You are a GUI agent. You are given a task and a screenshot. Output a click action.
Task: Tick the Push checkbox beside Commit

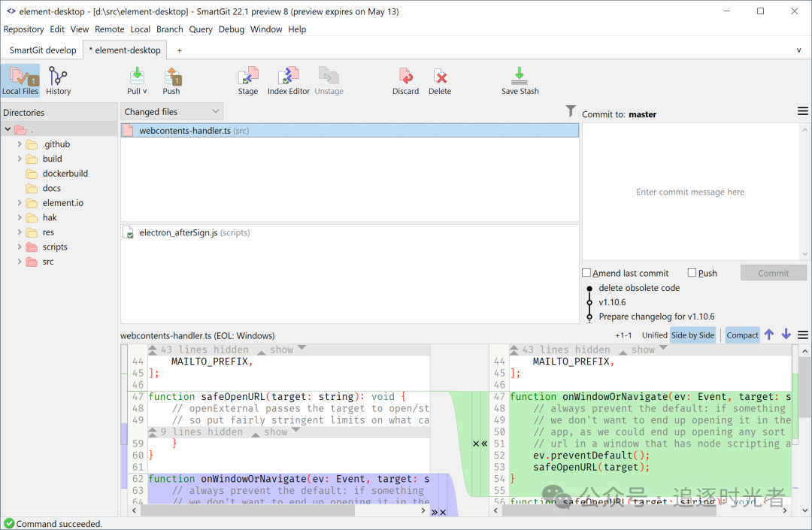pos(692,273)
